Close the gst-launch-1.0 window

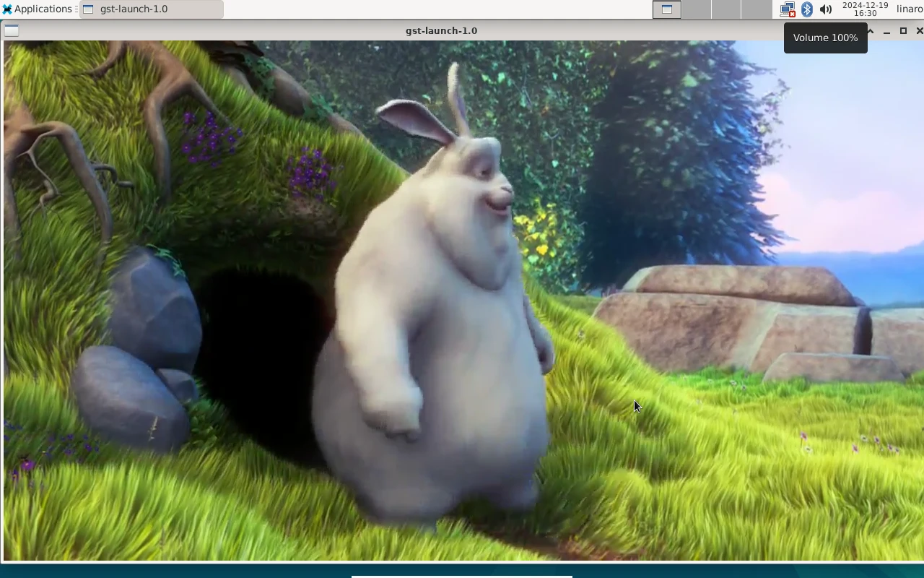pos(919,31)
